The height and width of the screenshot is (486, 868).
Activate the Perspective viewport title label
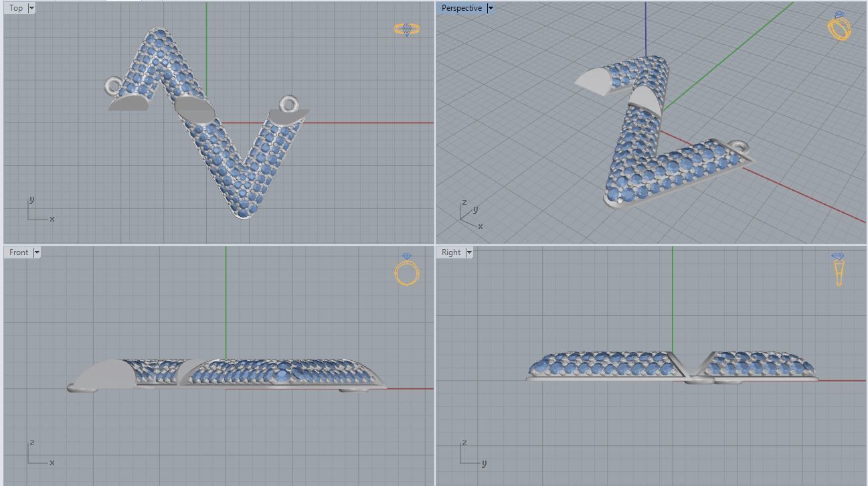(x=462, y=8)
